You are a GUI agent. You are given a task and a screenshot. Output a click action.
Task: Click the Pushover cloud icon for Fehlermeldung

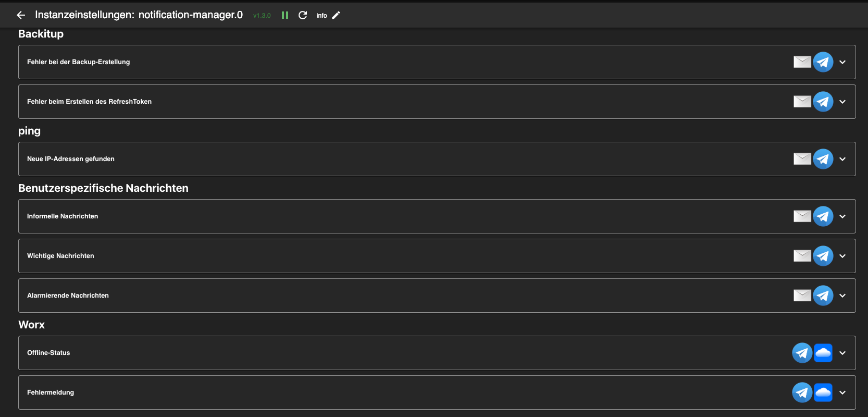click(x=823, y=393)
